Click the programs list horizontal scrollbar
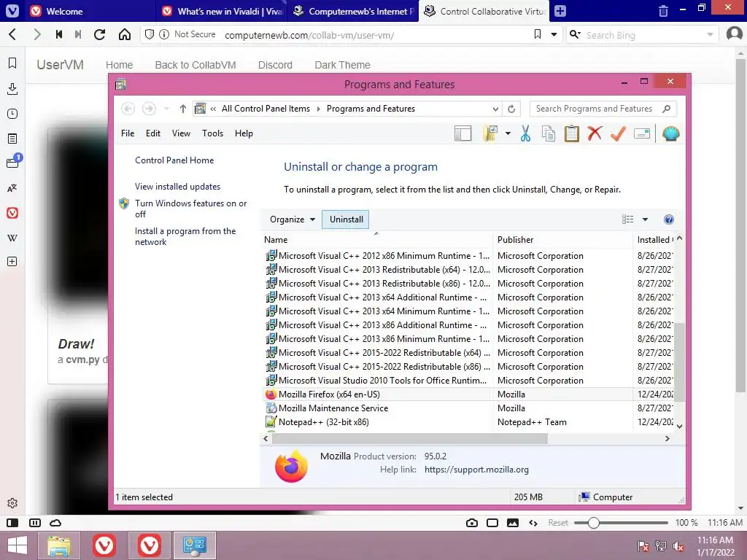747x560 pixels. pos(410,438)
